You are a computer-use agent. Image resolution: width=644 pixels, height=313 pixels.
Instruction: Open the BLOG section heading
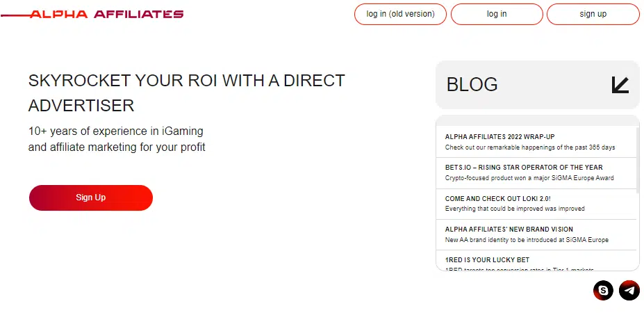(472, 85)
